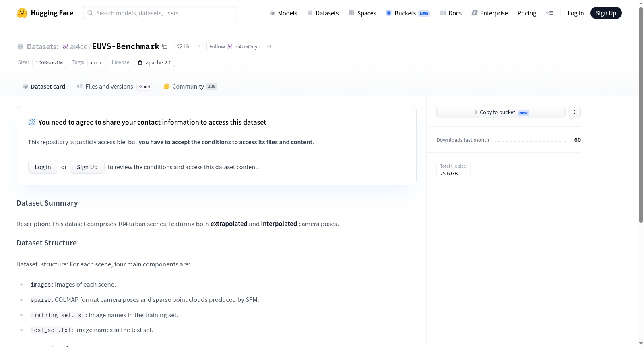The width and height of the screenshot is (644, 347).
Task: Expand the navigation overflow menu icon
Action: [x=549, y=13]
